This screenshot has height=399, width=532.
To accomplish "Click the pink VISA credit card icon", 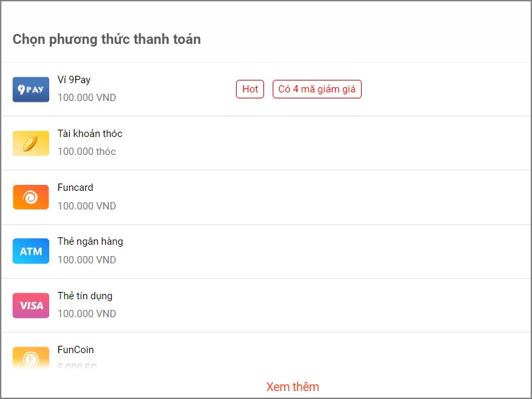I will click(31, 305).
